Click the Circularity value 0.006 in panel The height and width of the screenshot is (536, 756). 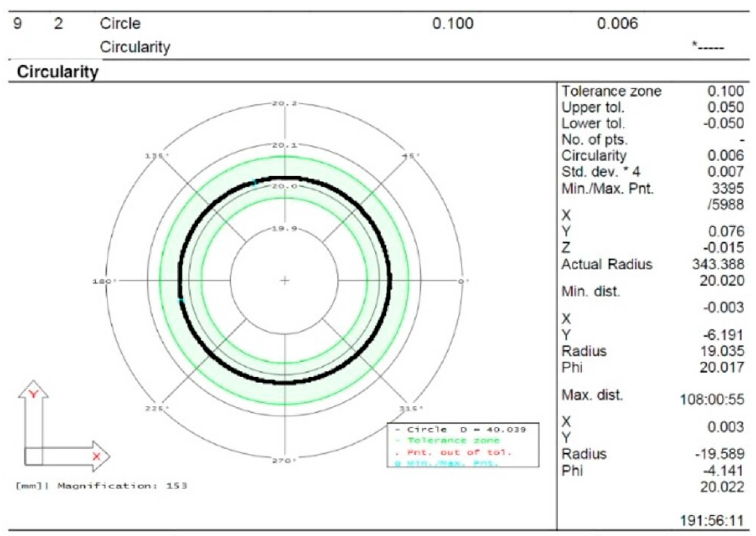coord(726,155)
